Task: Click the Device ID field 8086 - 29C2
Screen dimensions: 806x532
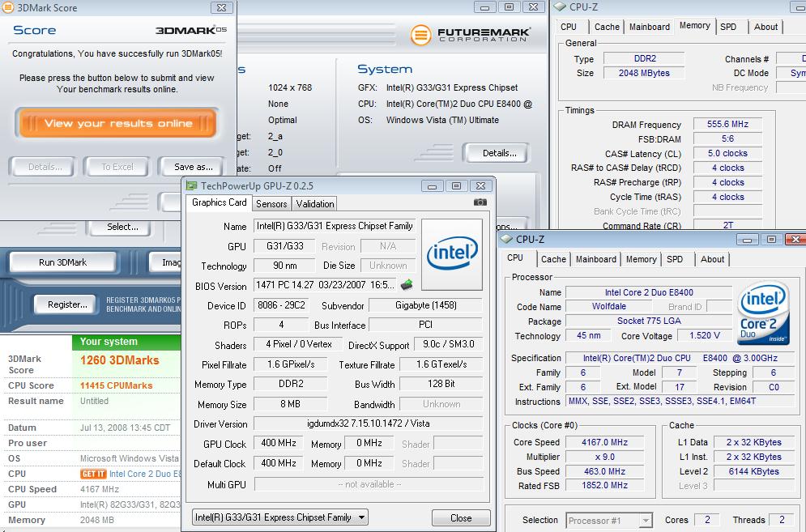Action: pyautogui.click(x=281, y=305)
